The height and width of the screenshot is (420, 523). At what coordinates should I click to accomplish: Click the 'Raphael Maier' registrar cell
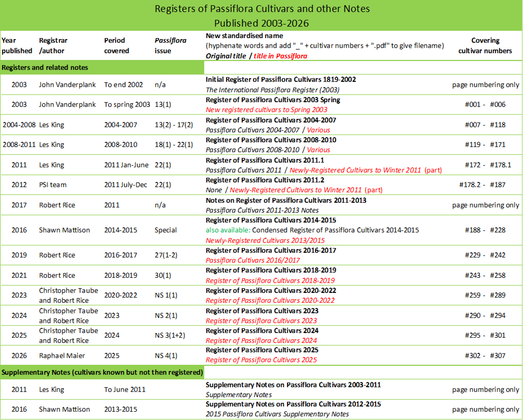tap(61, 355)
